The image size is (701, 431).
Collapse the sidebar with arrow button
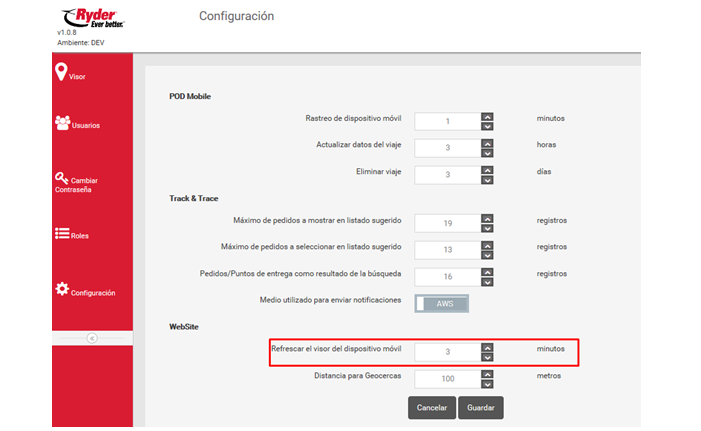[92, 338]
